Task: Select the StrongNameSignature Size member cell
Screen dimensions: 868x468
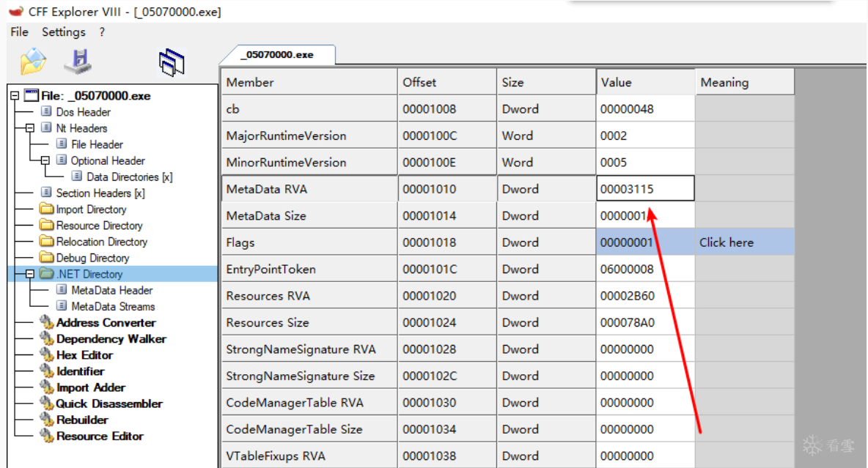Action: point(309,376)
